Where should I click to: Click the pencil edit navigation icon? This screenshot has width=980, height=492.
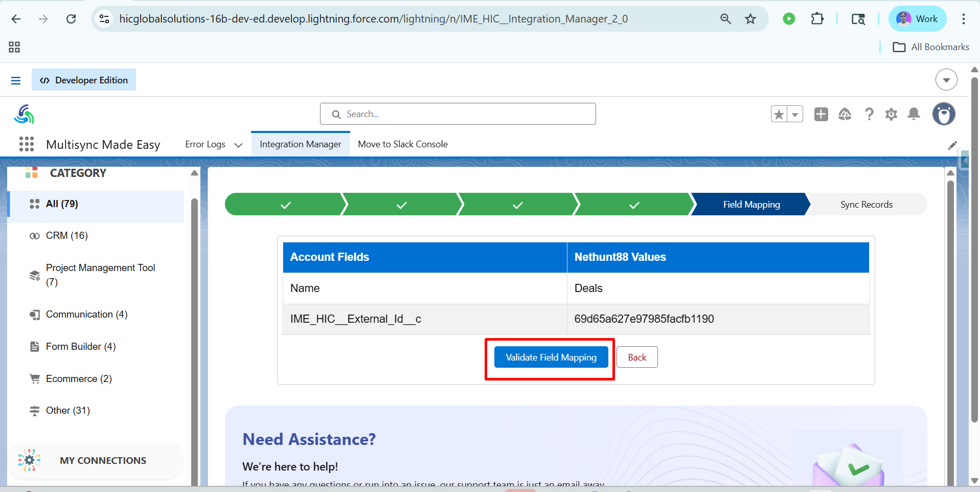952,146
